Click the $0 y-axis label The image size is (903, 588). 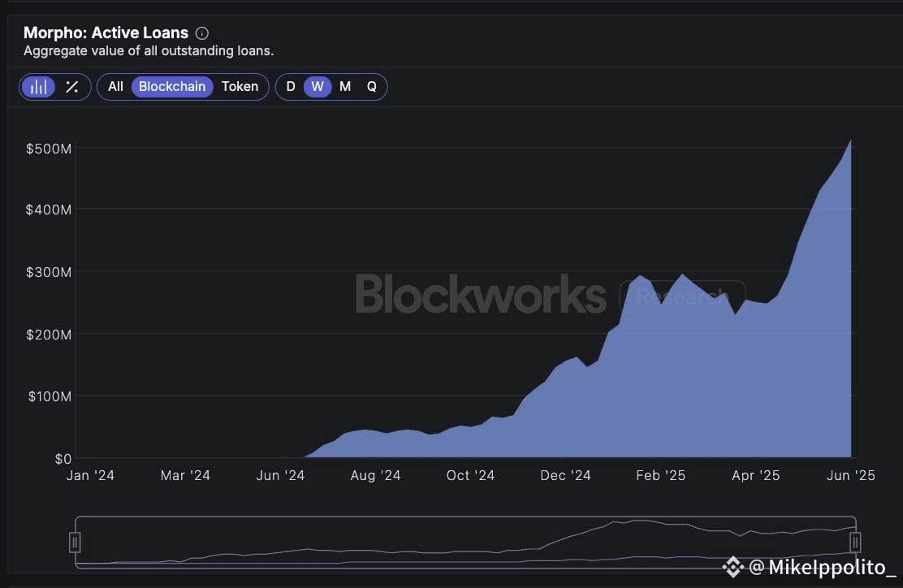(x=63, y=459)
